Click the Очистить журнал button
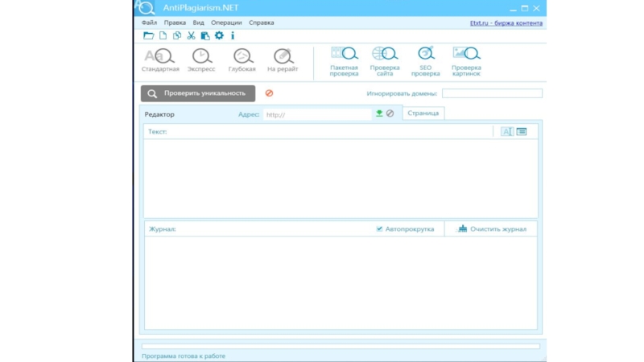Screen dimensions: 644x362 [x=491, y=229]
